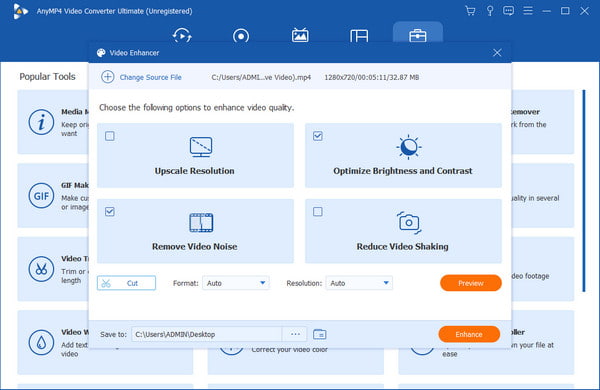Click Change Source File link
The image size is (600, 390).
pyautogui.click(x=150, y=77)
